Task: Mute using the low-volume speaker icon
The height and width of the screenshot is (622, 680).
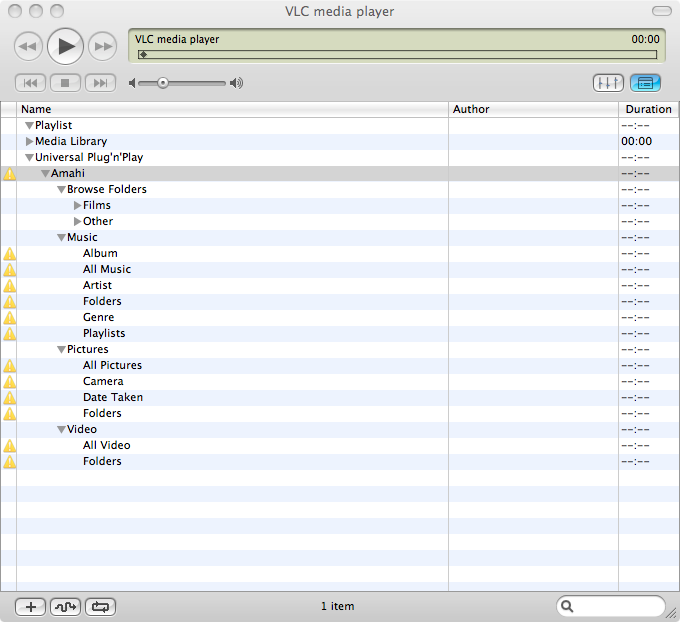Action: click(132, 83)
